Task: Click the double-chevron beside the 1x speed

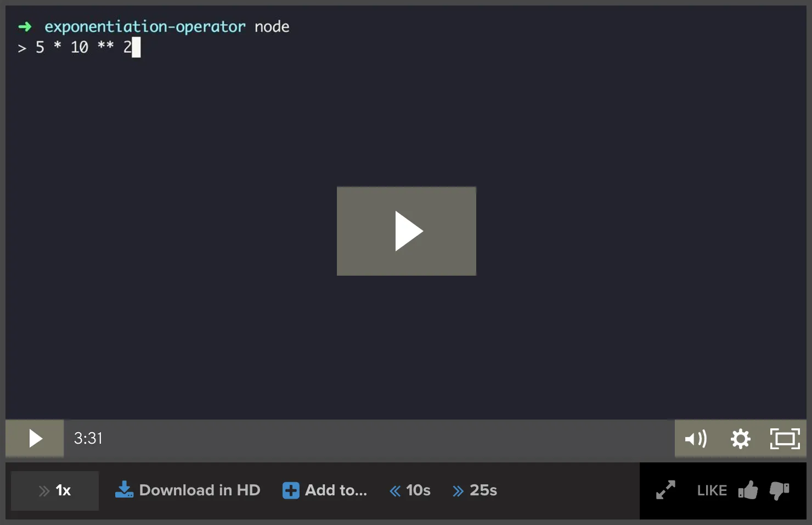Action: click(x=43, y=490)
